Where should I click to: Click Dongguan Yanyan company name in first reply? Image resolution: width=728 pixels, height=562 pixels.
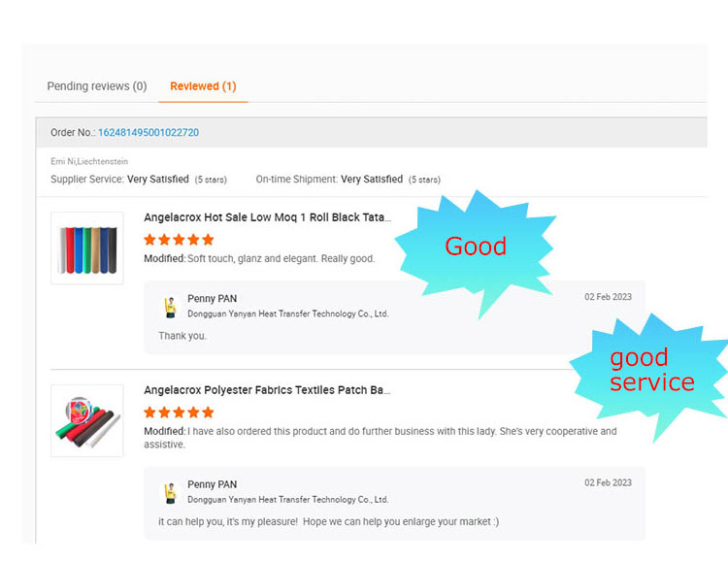point(287,314)
